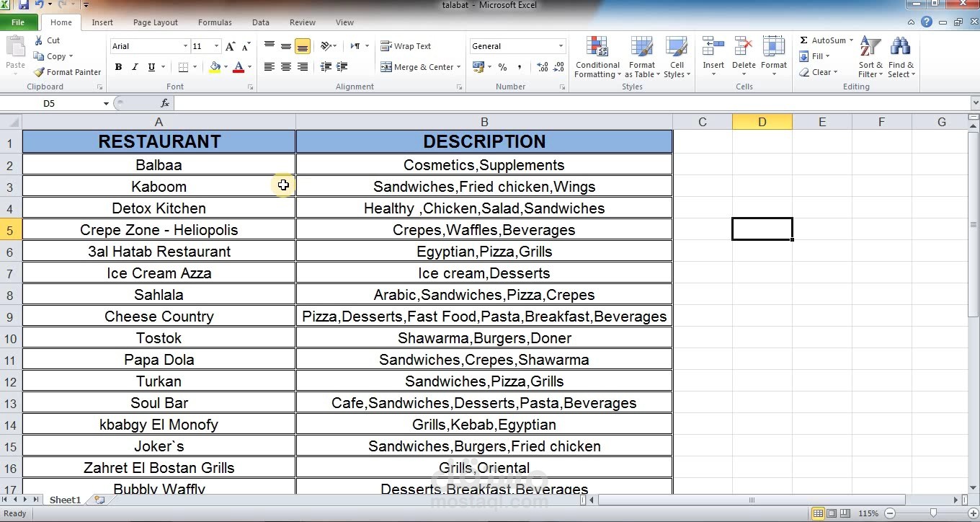This screenshot has height=522, width=980.
Task: Select the Sheet1 worksheet tab
Action: pyautogui.click(x=65, y=500)
